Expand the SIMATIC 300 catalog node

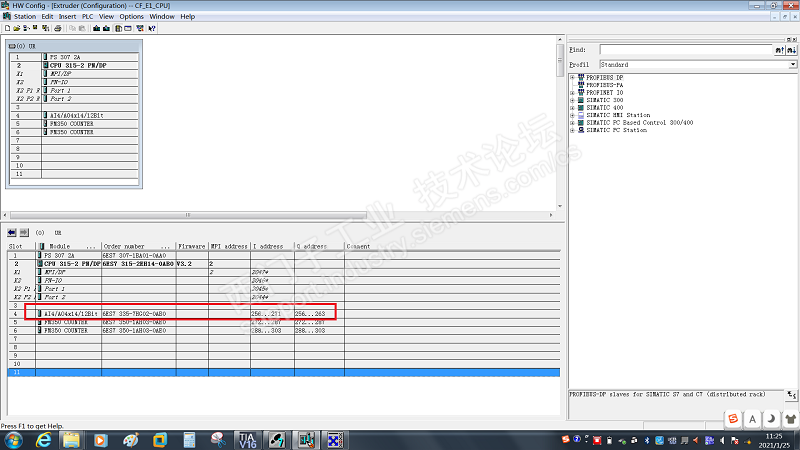tap(572, 101)
